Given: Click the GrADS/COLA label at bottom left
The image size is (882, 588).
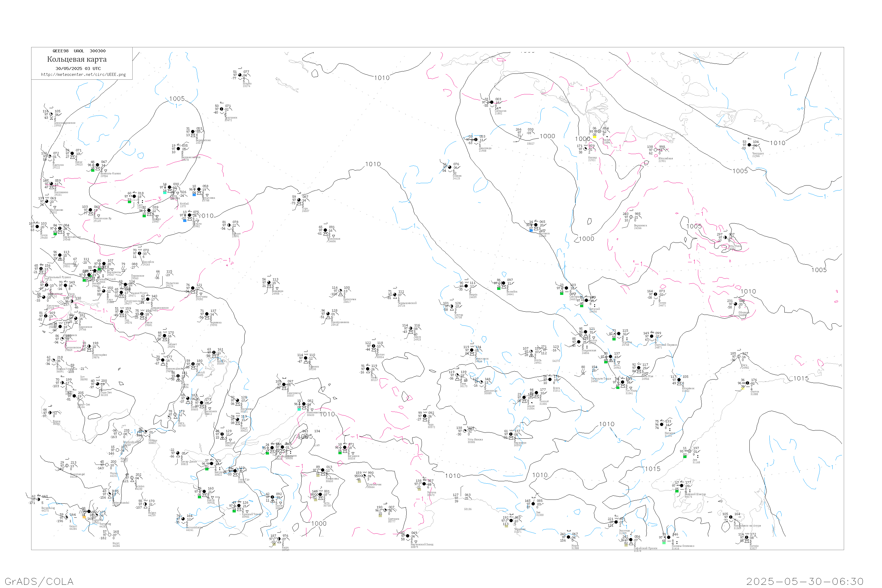Looking at the screenshot, I should point(39,581).
